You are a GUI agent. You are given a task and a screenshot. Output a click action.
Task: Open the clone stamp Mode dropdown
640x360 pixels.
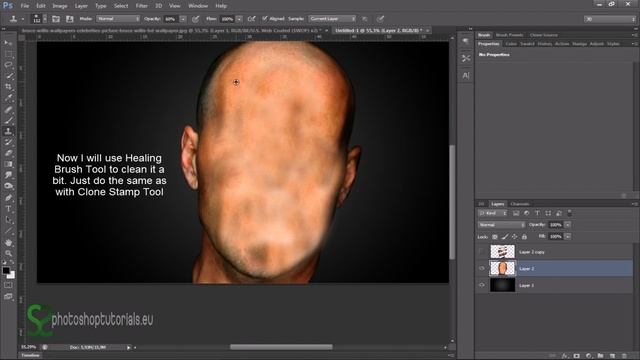pyautogui.click(x=118, y=19)
